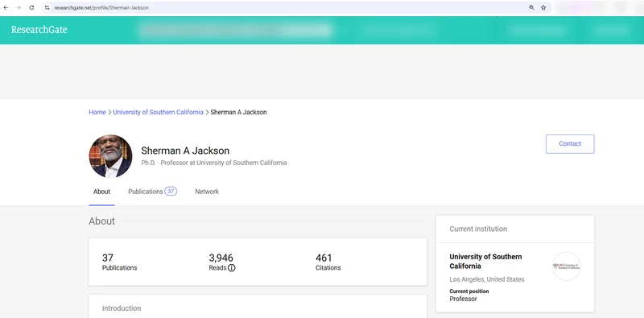Click the Professor position value

click(464, 299)
